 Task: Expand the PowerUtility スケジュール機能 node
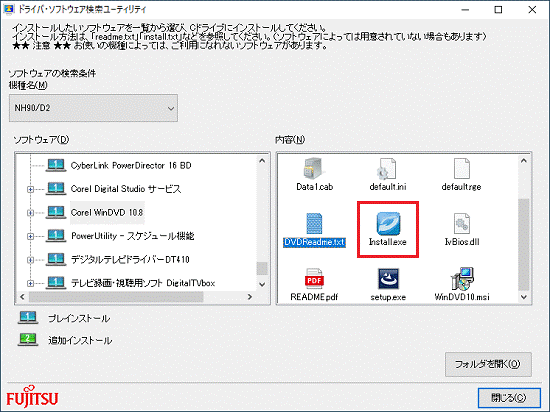tap(31, 236)
